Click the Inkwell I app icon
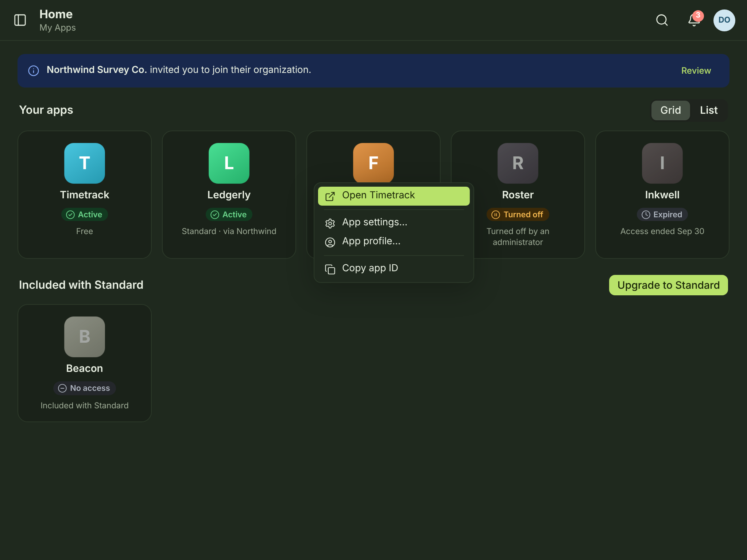747x560 pixels. [x=662, y=163]
